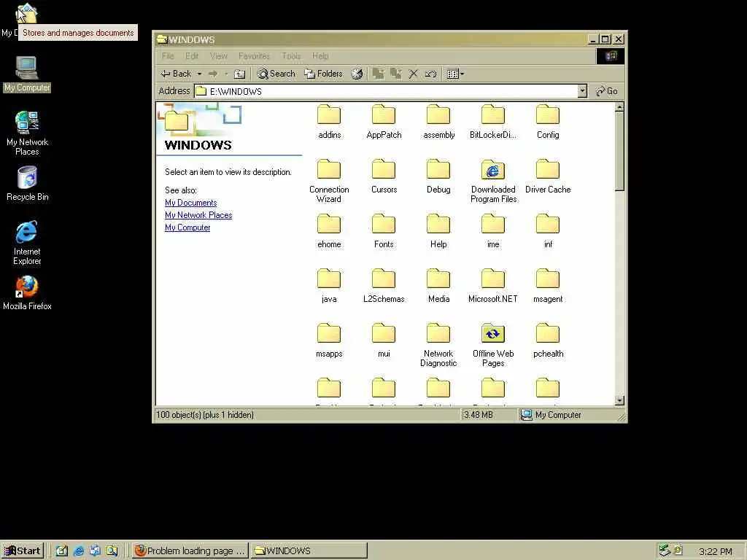Select the assembly folder

438,122
